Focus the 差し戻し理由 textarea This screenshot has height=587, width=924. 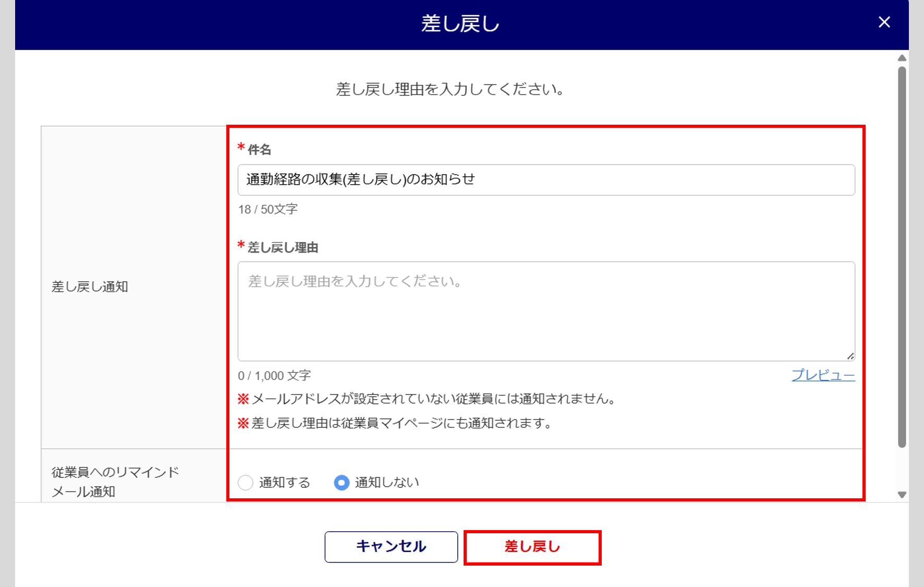coord(546,312)
